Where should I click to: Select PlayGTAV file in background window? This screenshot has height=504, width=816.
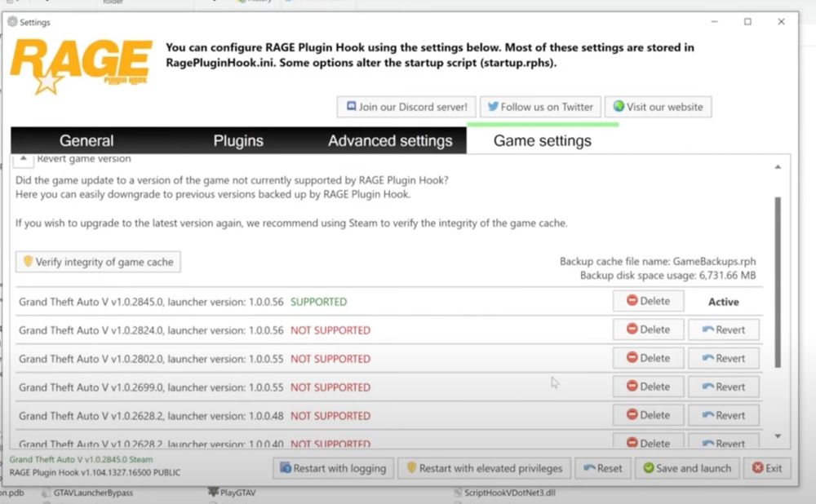pyautogui.click(x=232, y=492)
